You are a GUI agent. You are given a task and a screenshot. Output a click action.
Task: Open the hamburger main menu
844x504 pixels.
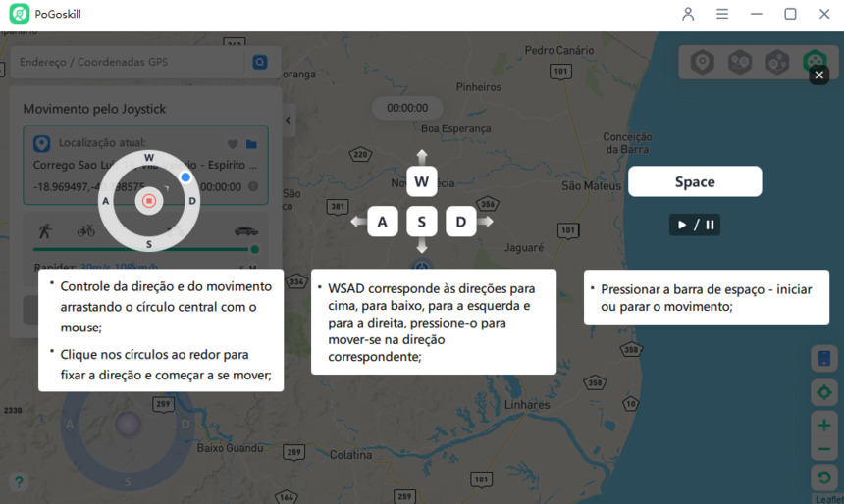(722, 14)
